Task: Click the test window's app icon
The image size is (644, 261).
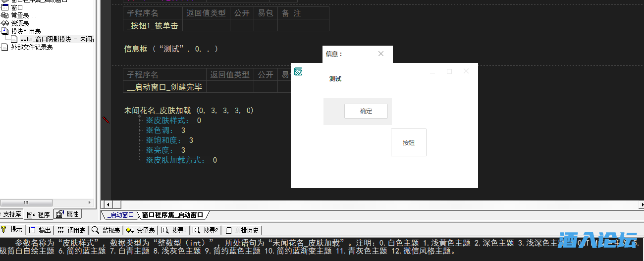Action: click(x=298, y=71)
